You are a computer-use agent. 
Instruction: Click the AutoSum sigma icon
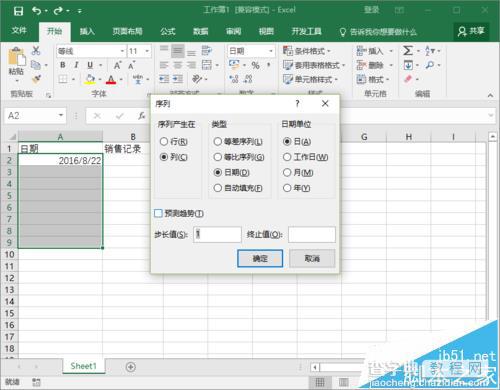408,51
